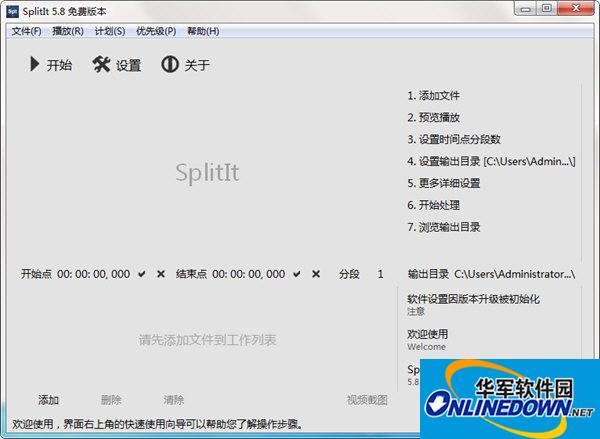Click the 开始 play triangle icon
The height and width of the screenshot is (439, 600).
coord(34,65)
